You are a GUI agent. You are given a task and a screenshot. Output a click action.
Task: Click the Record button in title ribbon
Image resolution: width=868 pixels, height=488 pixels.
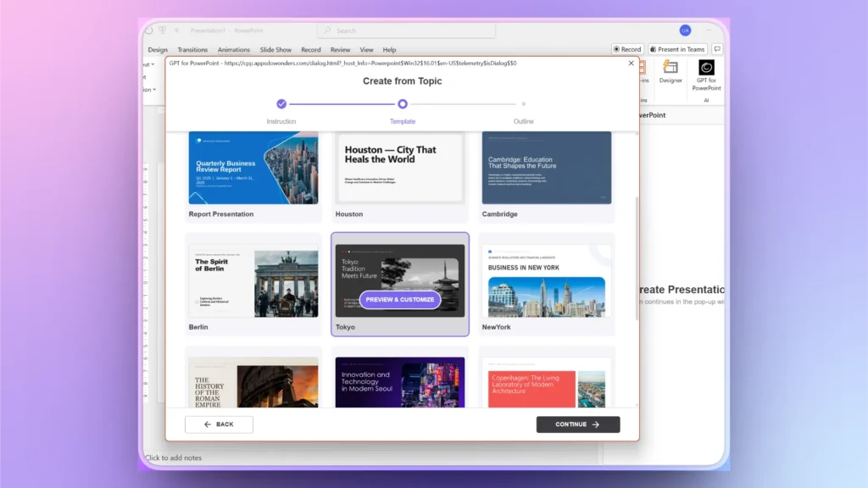pyautogui.click(x=627, y=49)
